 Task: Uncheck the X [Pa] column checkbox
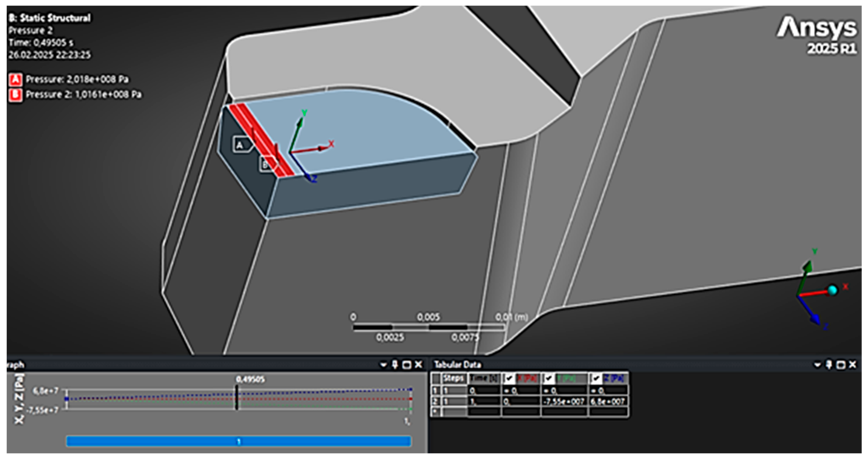(x=509, y=379)
